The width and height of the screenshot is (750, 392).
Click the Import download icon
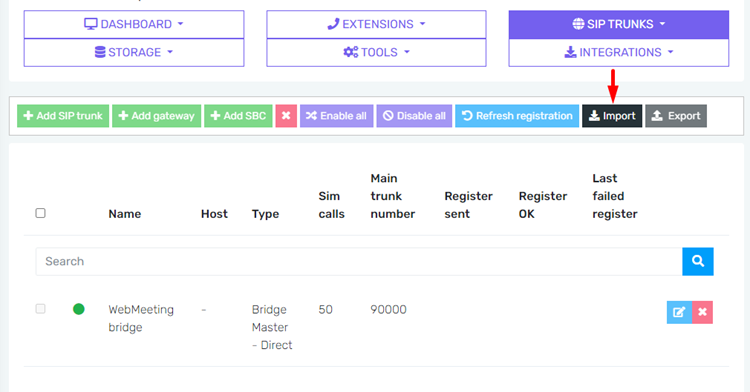[594, 116]
